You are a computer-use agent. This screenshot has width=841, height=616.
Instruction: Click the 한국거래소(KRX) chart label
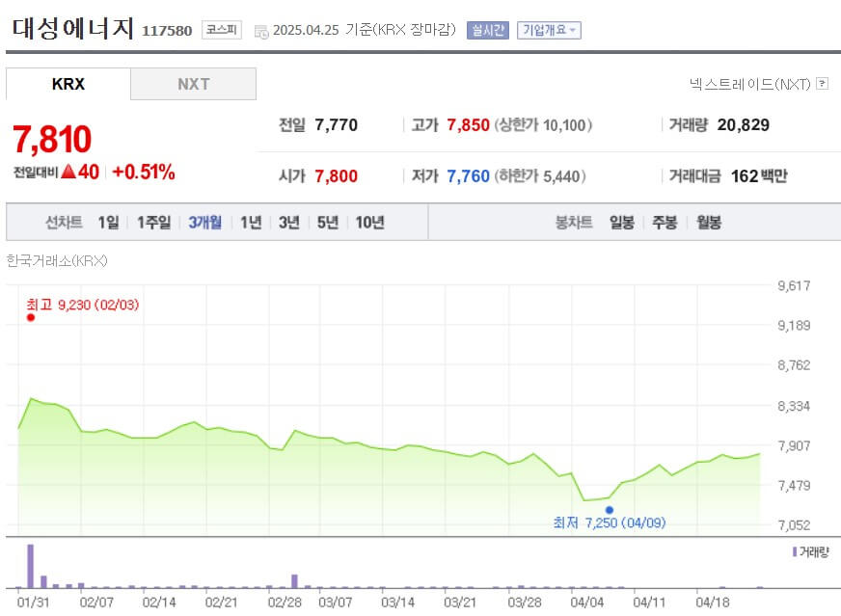(x=57, y=260)
